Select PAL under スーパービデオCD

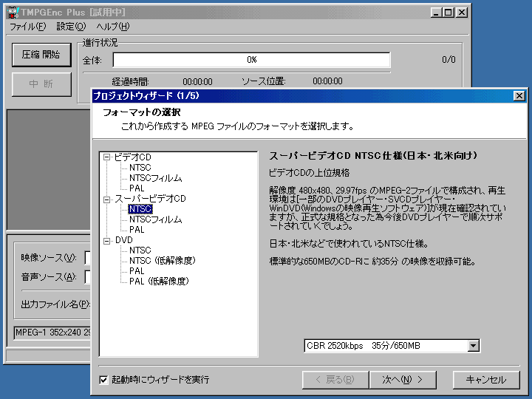(137, 230)
